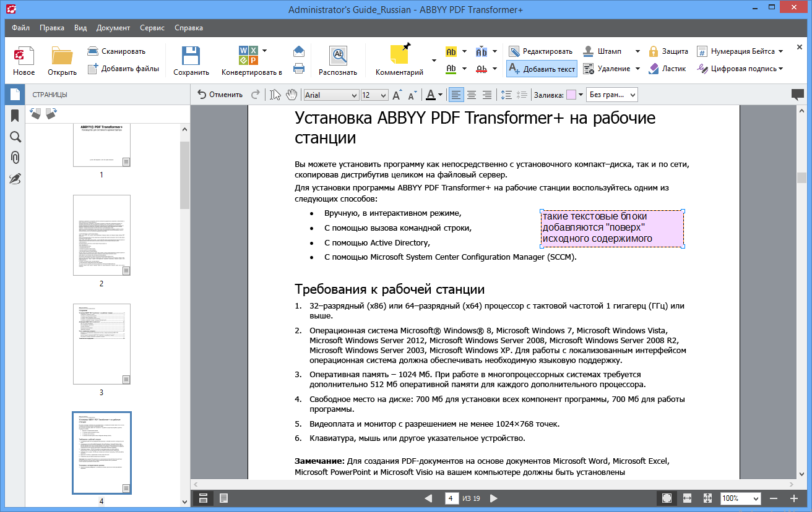Click the Отменить undo button
Image resolution: width=812 pixels, height=512 pixels.
tap(220, 95)
